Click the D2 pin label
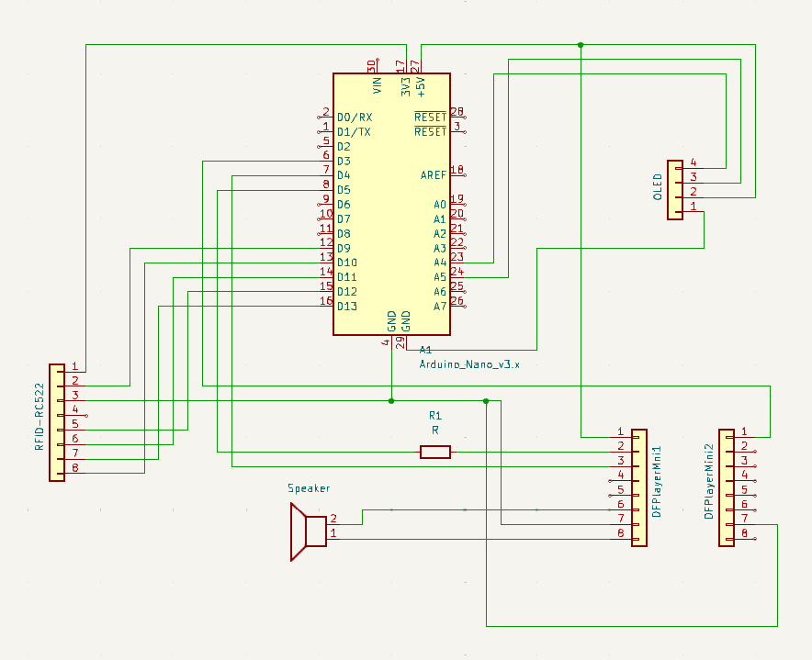Viewport: 812px width, 660px height. click(x=344, y=147)
